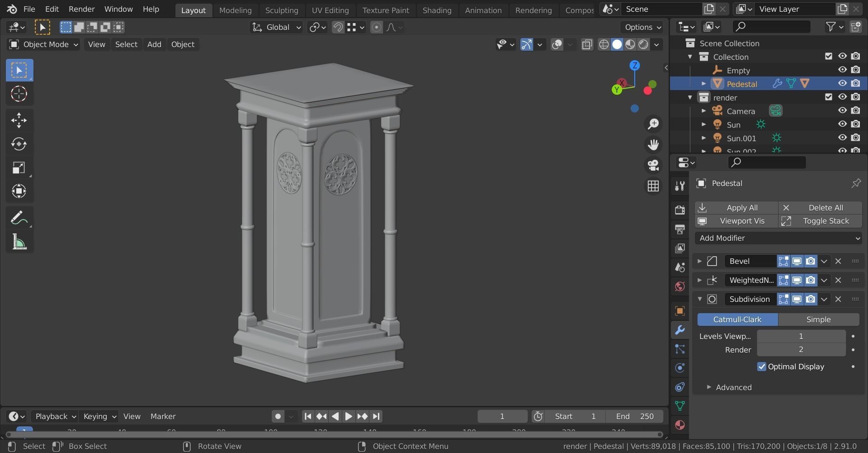Open the Render menu
The width and height of the screenshot is (868, 453).
(82, 9)
